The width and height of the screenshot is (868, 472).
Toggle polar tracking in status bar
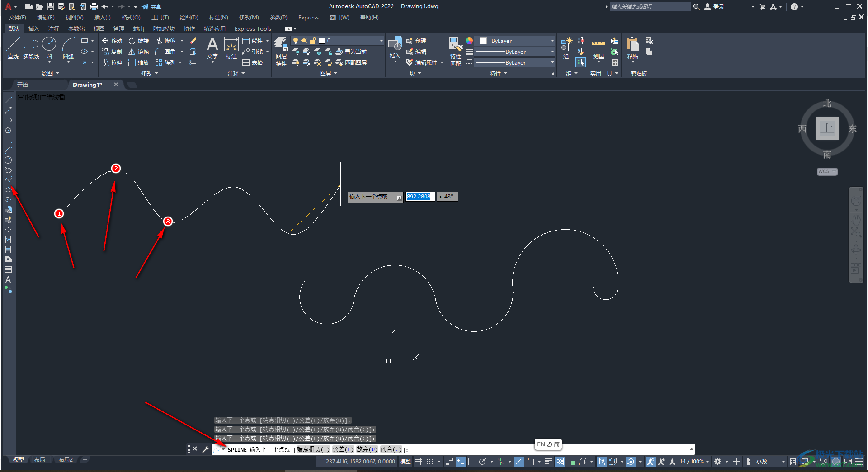(x=482, y=462)
